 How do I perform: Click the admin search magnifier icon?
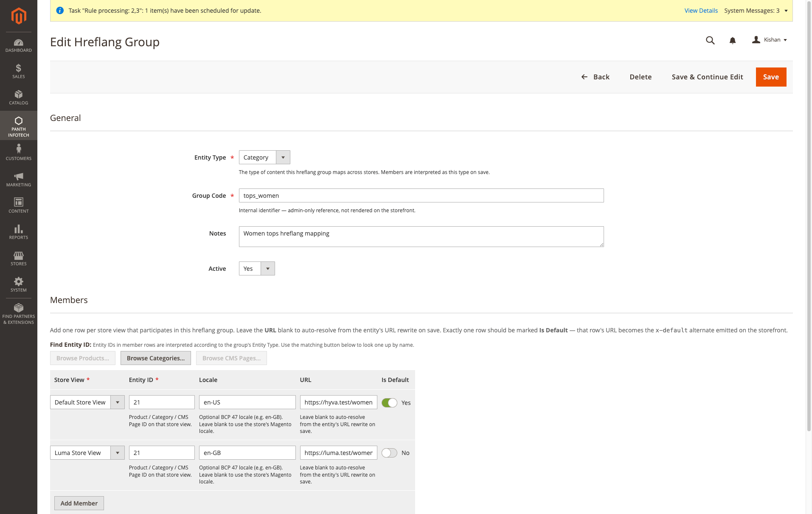point(710,40)
